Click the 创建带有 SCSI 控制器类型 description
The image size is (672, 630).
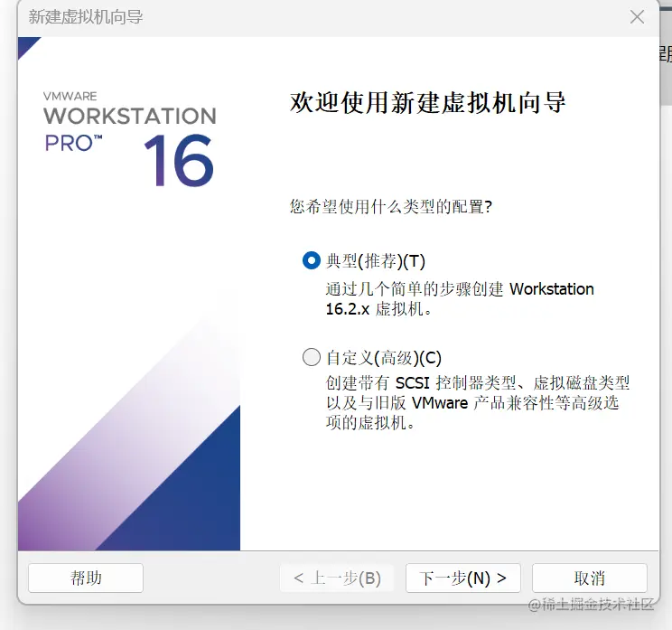tap(478, 402)
